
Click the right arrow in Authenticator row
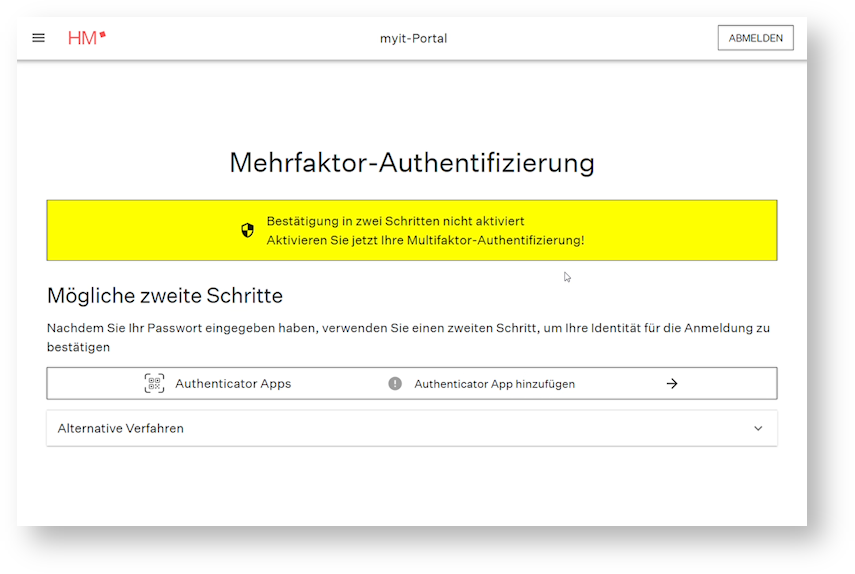[672, 383]
